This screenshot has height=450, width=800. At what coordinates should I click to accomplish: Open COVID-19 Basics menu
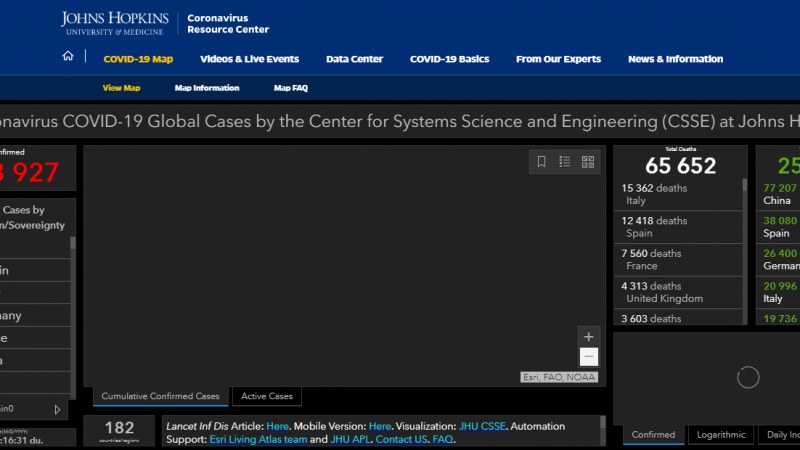tap(449, 59)
